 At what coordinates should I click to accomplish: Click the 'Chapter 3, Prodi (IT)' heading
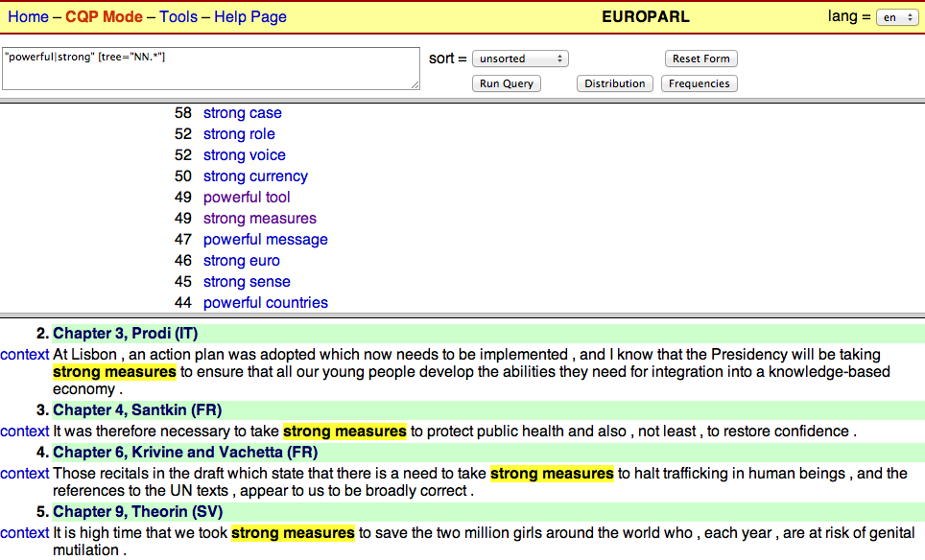(125, 334)
